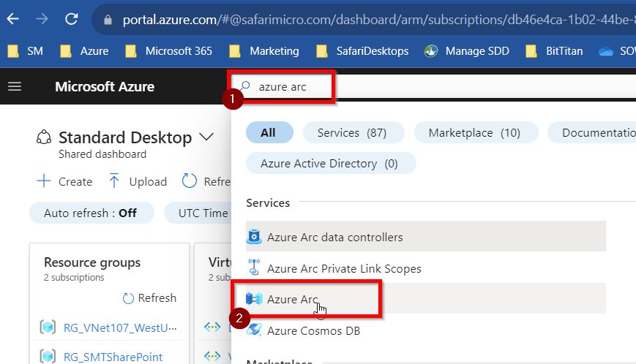The width and height of the screenshot is (636, 364).
Task: Filter results by Documentation
Action: [592, 132]
